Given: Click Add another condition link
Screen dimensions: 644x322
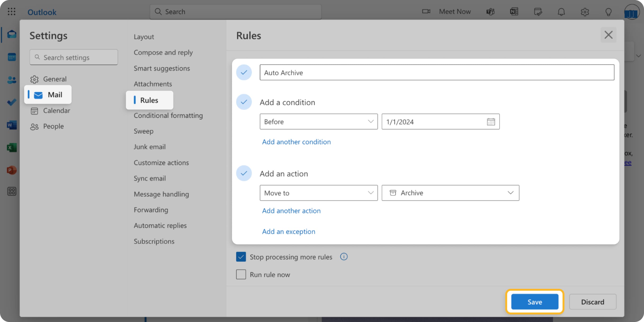Looking at the screenshot, I should coord(296,142).
